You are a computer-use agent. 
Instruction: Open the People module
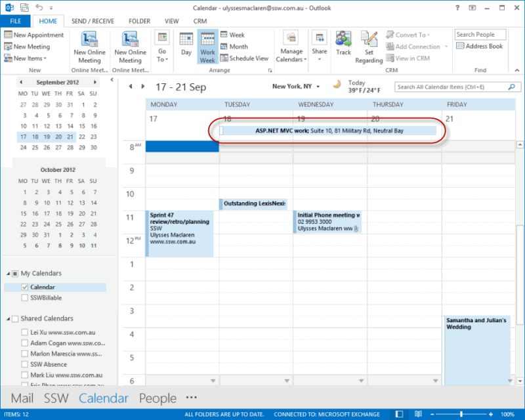(157, 398)
